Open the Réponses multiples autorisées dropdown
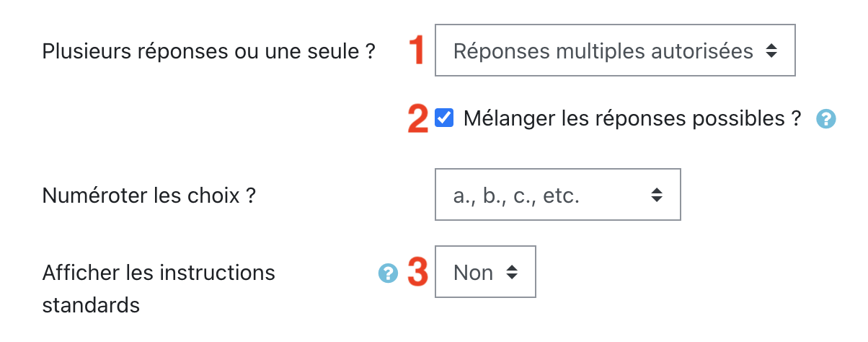The width and height of the screenshot is (868, 342). [x=614, y=51]
